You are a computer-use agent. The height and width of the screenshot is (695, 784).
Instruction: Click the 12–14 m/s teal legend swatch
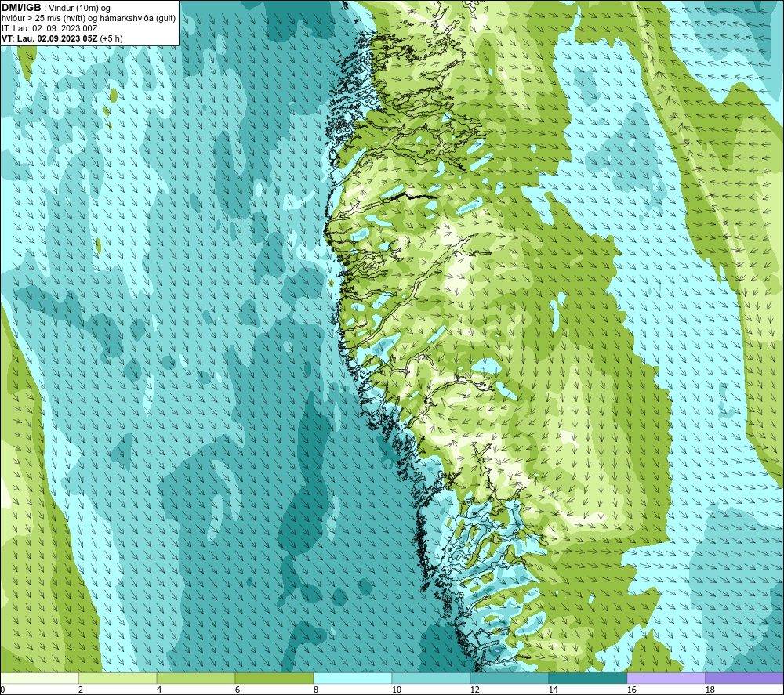click(509, 678)
